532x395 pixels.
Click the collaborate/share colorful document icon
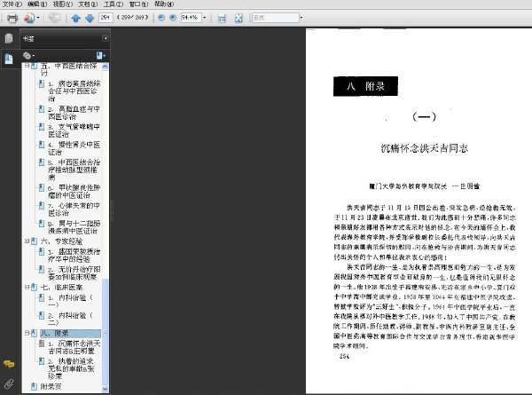(29, 18)
